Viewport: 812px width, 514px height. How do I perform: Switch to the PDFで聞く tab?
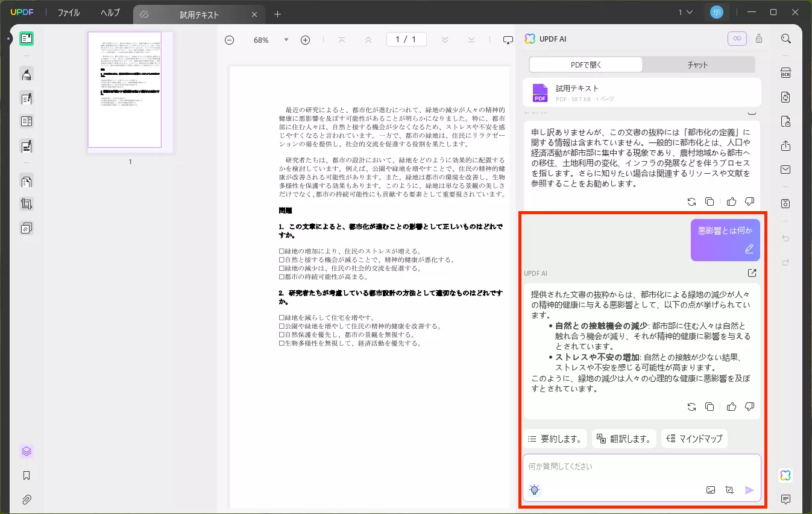586,65
